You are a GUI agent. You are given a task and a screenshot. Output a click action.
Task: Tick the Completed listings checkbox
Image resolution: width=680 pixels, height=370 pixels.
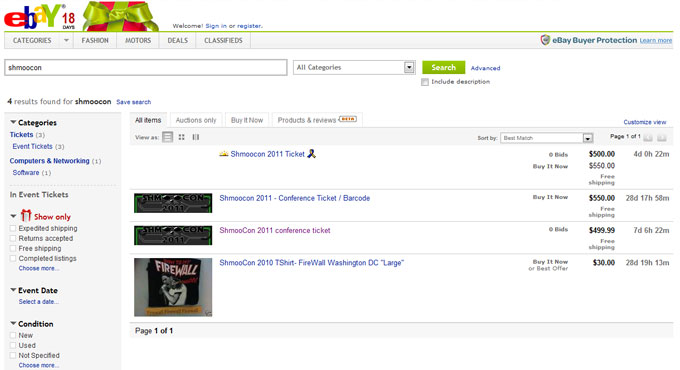click(13, 258)
